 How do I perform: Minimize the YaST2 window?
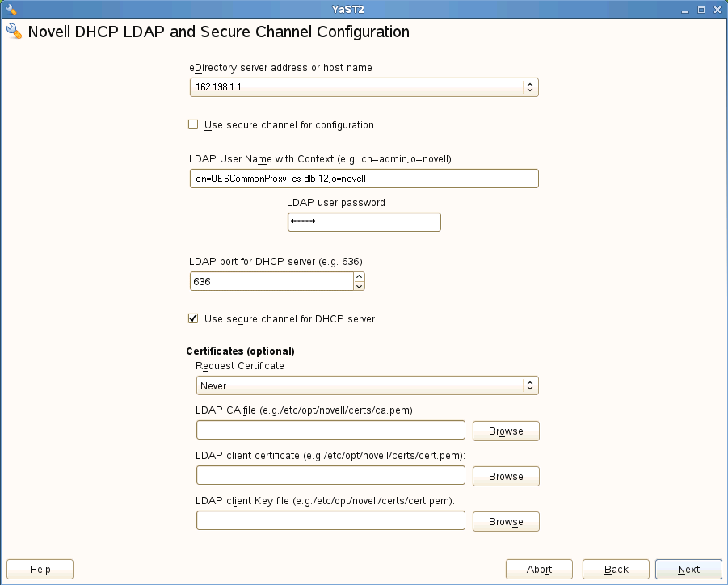[685, 10]
